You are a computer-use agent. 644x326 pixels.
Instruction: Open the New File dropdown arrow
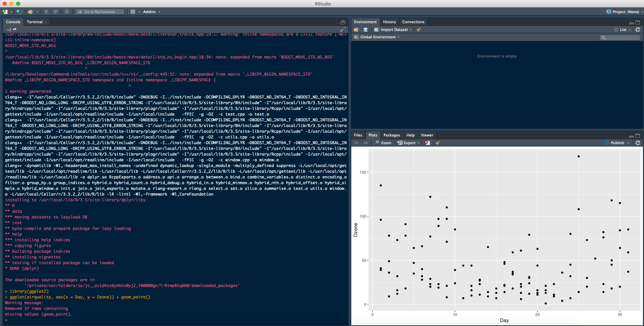coord(11,12)
